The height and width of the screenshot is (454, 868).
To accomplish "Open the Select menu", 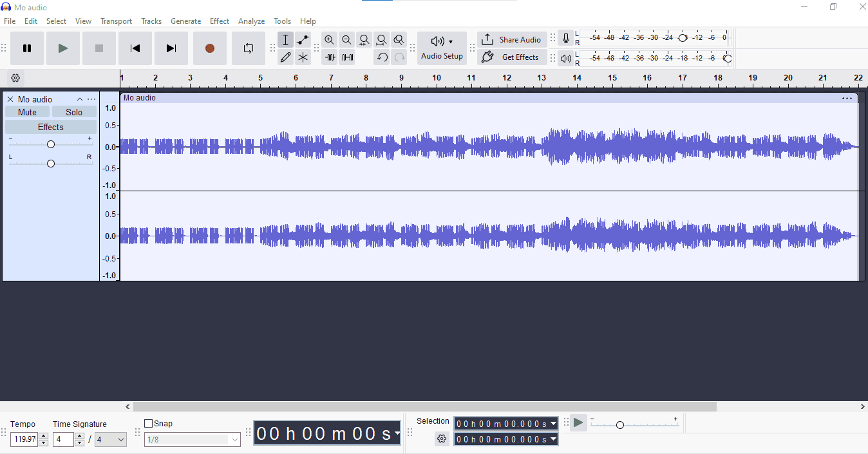I will 56,21.
